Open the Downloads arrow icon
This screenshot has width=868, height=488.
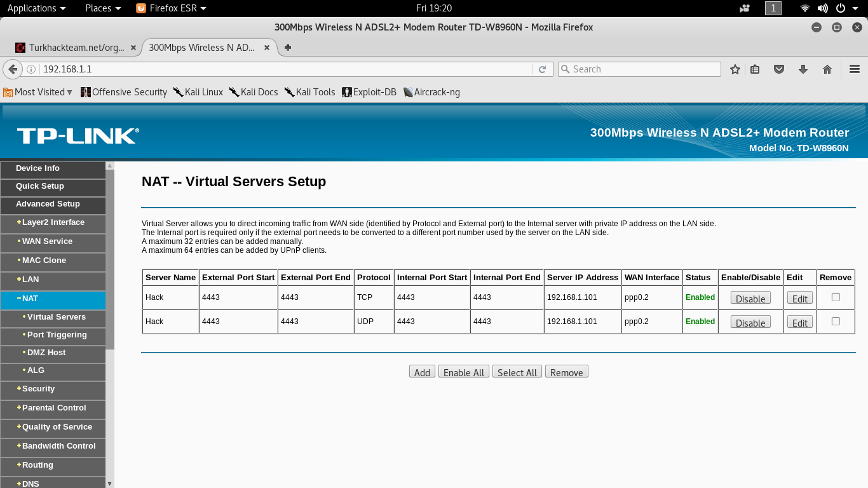point(803,69)
